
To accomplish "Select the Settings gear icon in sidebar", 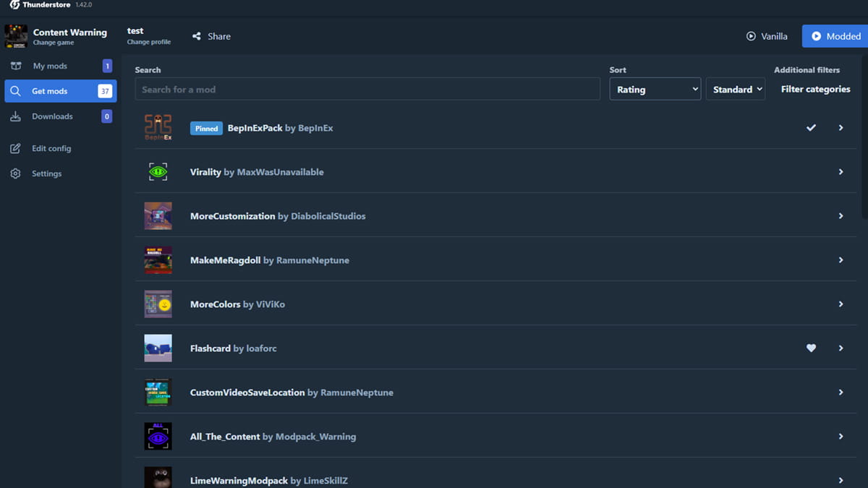I will (16, 173).
